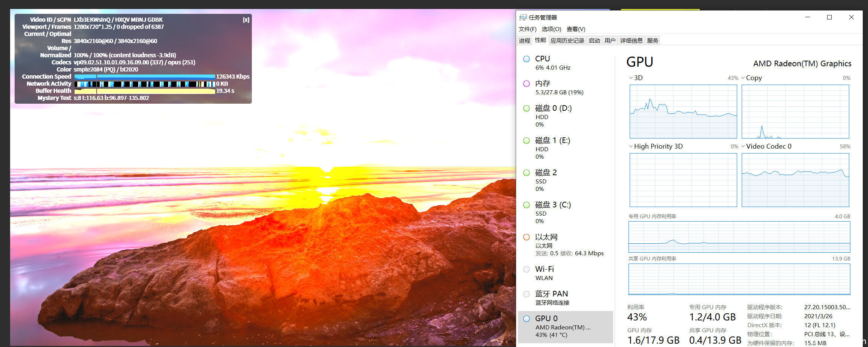Click the Video Codec 0 graph

[x=795, y=180]
